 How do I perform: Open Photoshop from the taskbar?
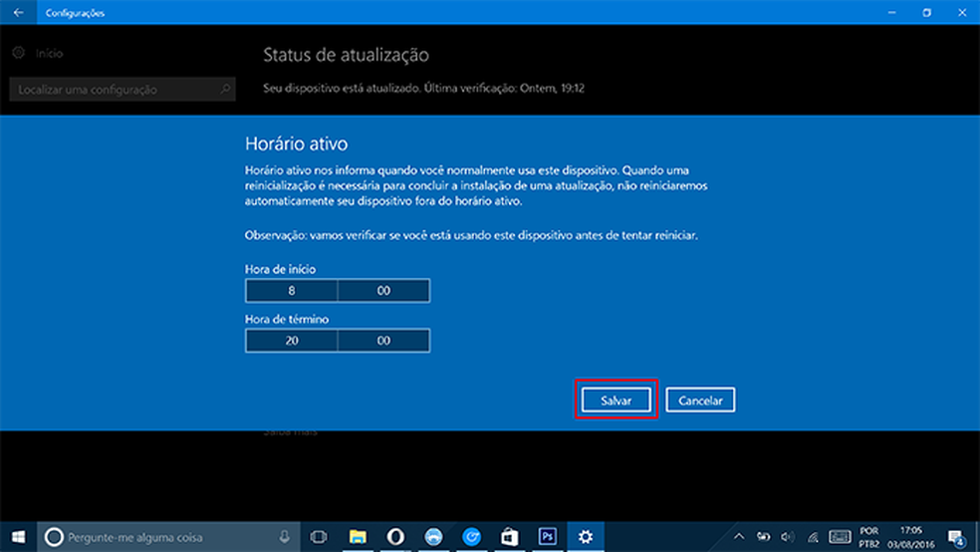click(x=548, y=536)
